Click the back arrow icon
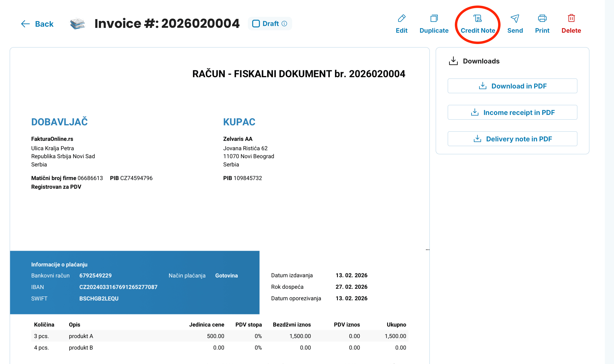Screen dimensions: 614x364 click(x=25, y=24)
